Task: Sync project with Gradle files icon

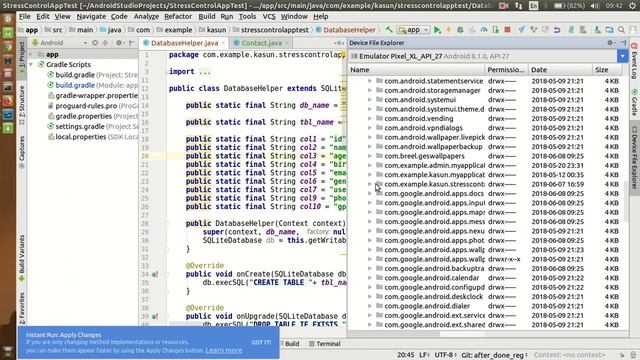Action: tap(571, 30)
